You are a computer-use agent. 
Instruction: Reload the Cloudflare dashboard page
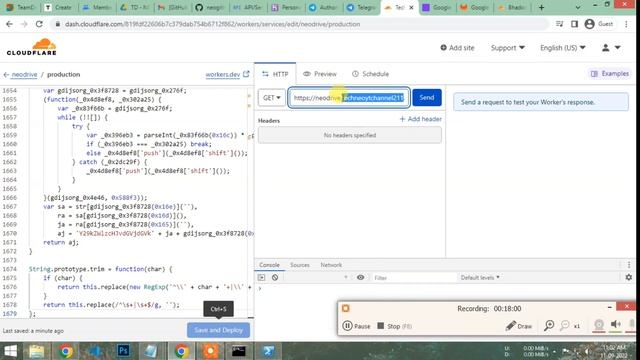(x=39, y=24)
